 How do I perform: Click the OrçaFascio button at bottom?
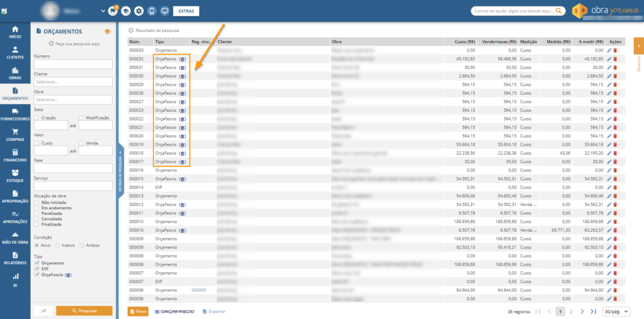(174, 311)
